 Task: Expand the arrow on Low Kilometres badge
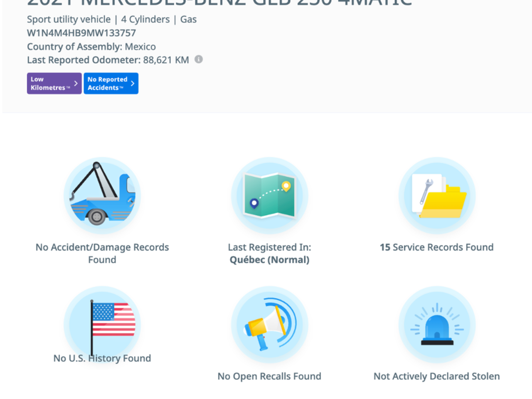pos(76,84)
